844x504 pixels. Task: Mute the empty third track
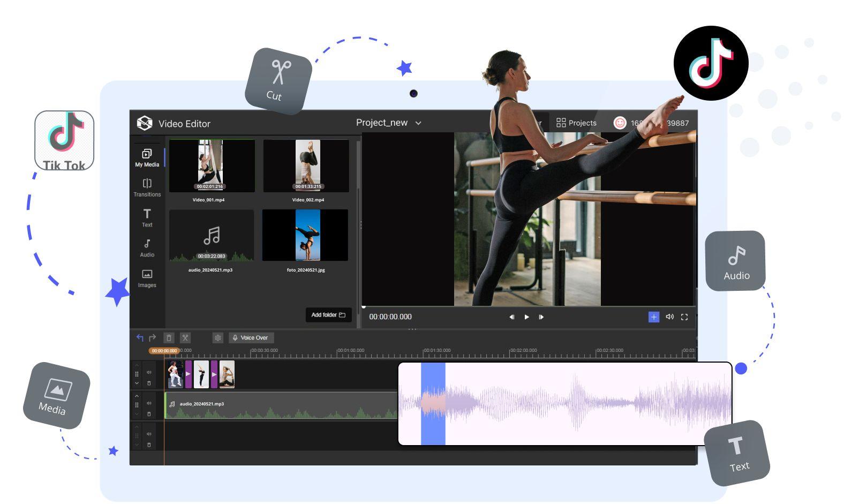click(x=149, y=434)
